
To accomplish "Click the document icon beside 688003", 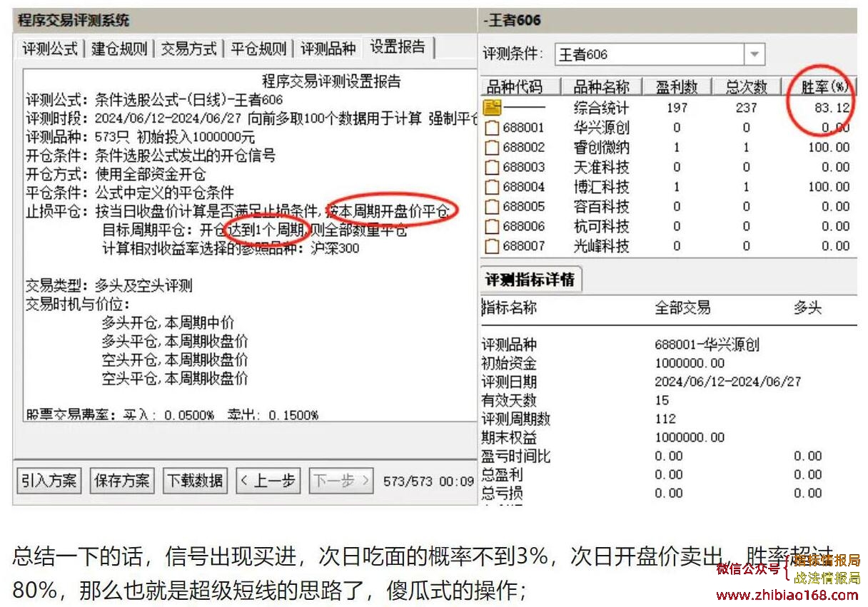I will click(x=492, y=168).
